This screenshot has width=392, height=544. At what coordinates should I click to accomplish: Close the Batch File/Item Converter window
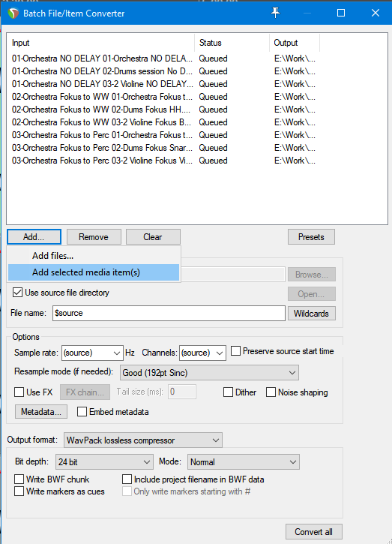pos(376,13)
